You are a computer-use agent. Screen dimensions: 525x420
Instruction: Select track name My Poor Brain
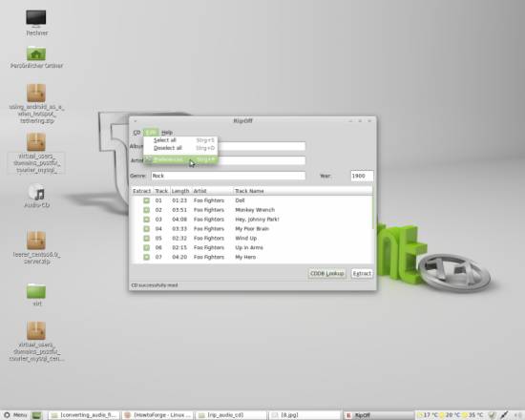click(252, 229)
